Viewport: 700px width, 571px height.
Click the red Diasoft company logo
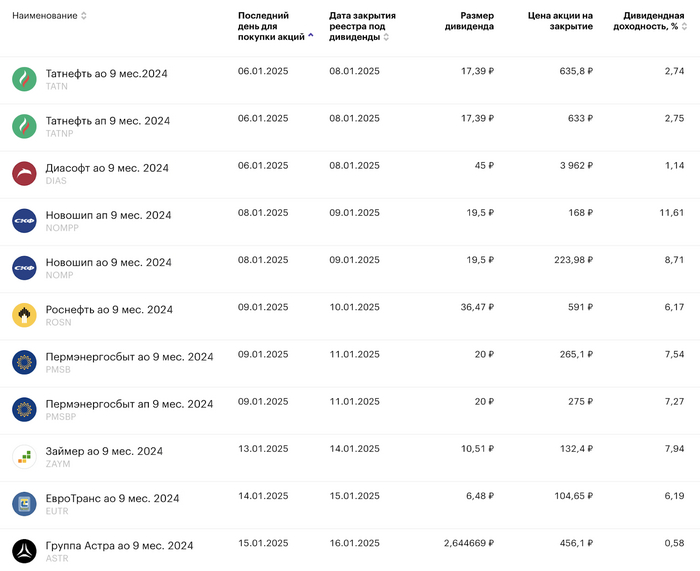coord(24,173)
